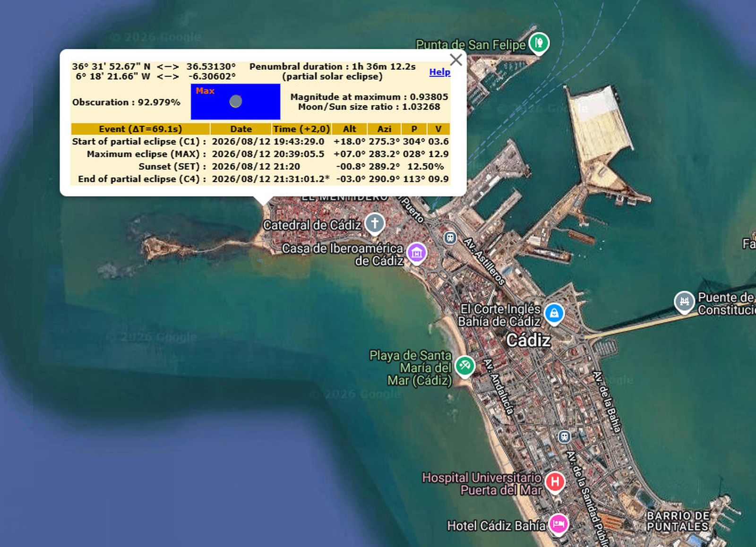Click the Barrio de Puntales map label

click(x=677, y=521)
